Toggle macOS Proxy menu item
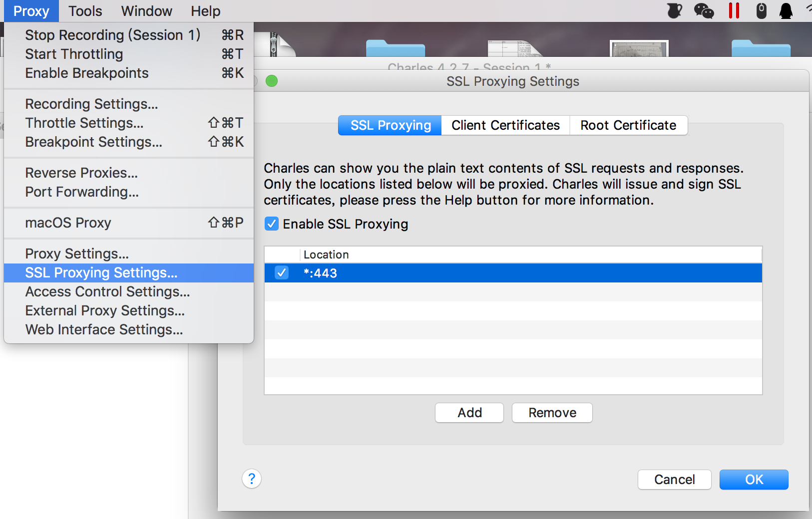 point(129,223)
